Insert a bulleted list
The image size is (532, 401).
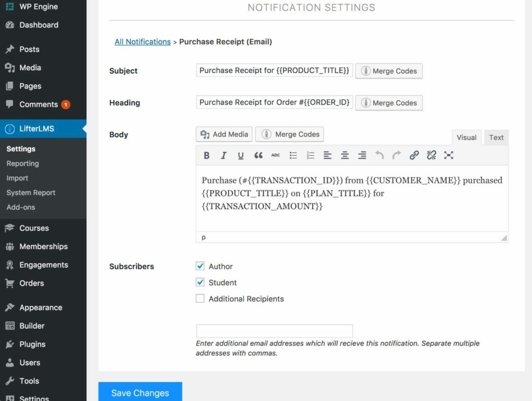pos(293,155)
